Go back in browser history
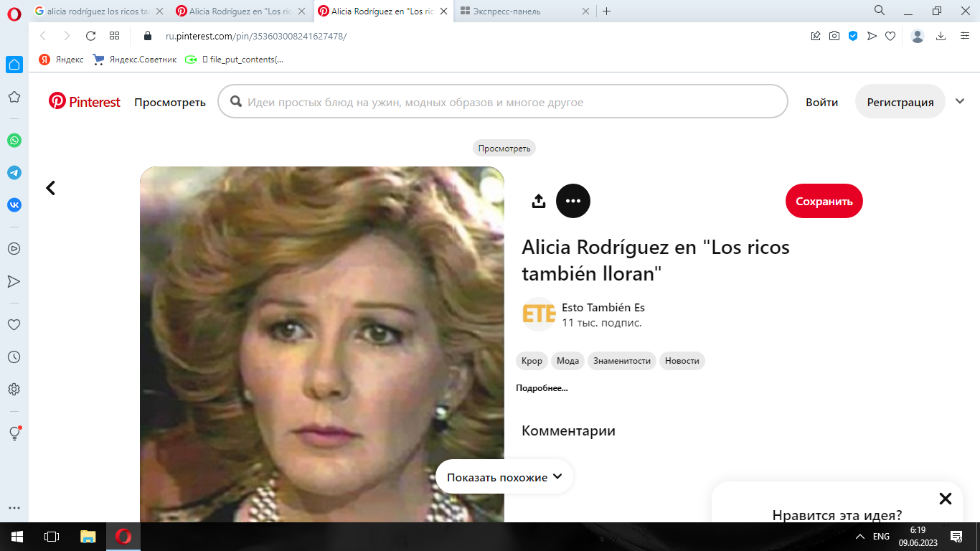 43,36
